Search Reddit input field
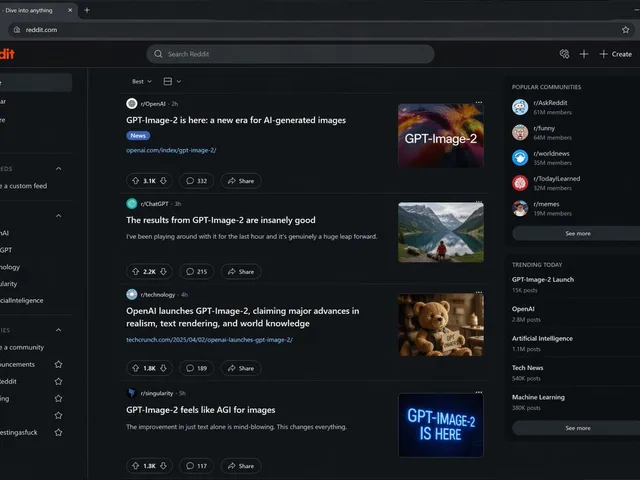 [x=291, y=54]
